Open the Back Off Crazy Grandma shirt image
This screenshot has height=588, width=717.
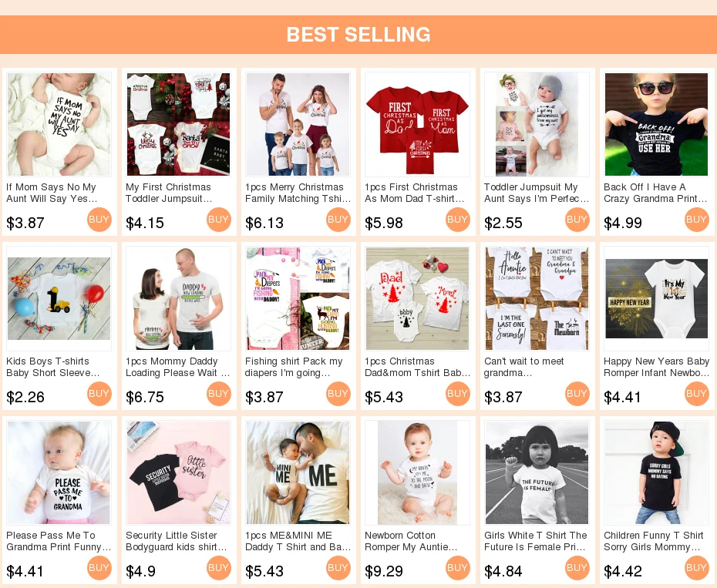[x=656, y=124]
